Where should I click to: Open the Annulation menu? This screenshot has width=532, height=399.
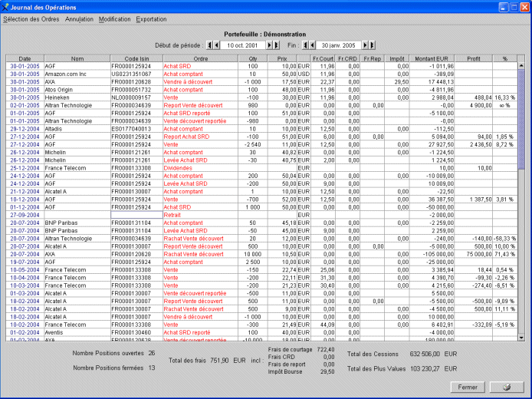click(80, 18)
